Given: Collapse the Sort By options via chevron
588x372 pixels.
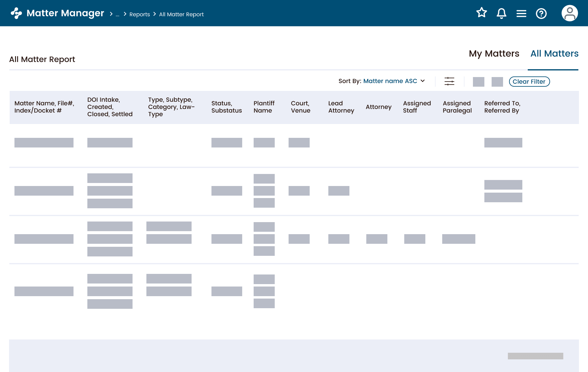Looking at the screenshot, I should [x=423, y=81].
